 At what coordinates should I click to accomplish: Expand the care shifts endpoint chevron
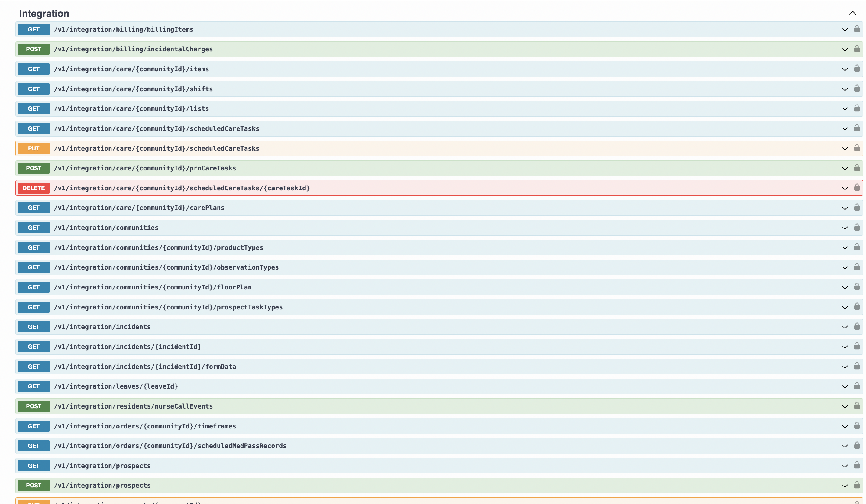(x=845, y=89)
